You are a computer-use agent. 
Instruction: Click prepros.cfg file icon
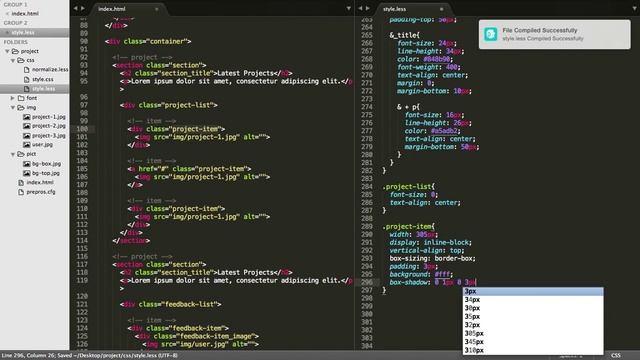click(21, 192)
